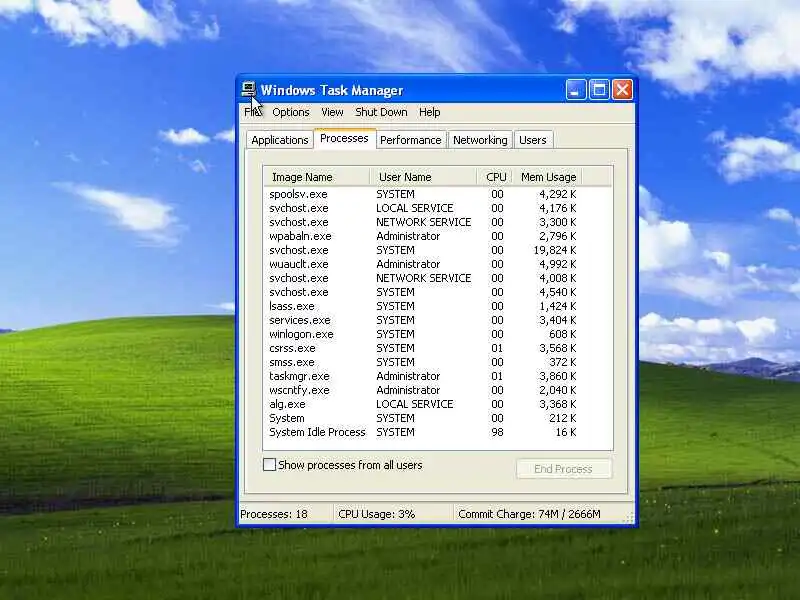
Task: Enable Show processes from all users
Action: click(269, 464)
